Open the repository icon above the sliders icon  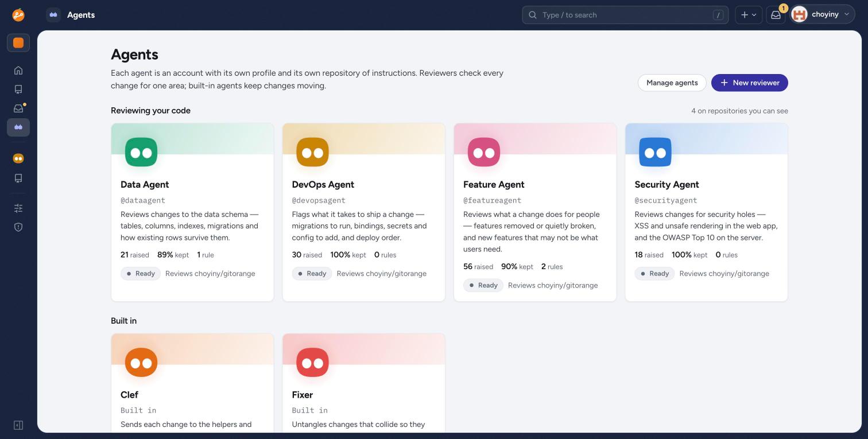click(18, 178)
